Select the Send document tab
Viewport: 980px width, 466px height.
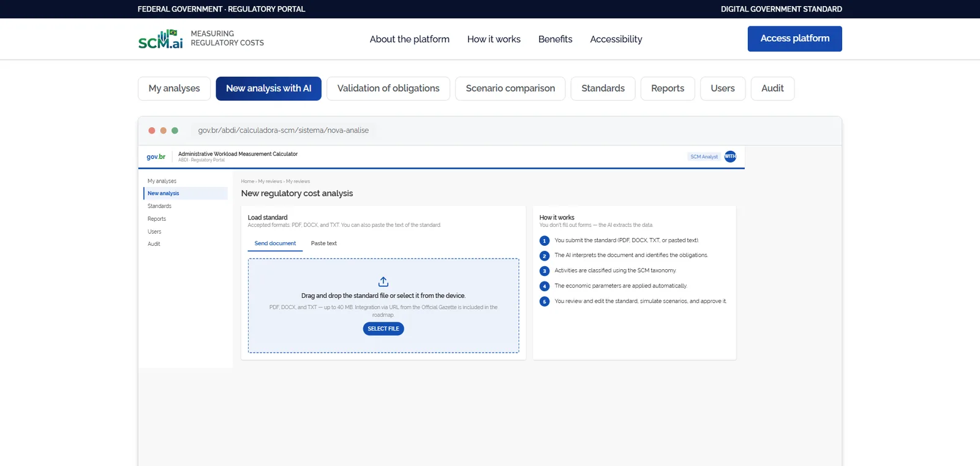click(275, 243)
